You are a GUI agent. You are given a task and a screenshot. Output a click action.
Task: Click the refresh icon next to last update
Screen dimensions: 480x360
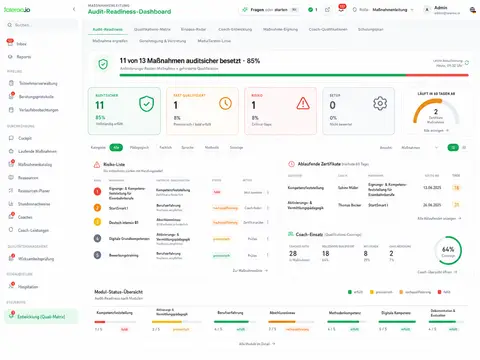(x=467, y=63)
